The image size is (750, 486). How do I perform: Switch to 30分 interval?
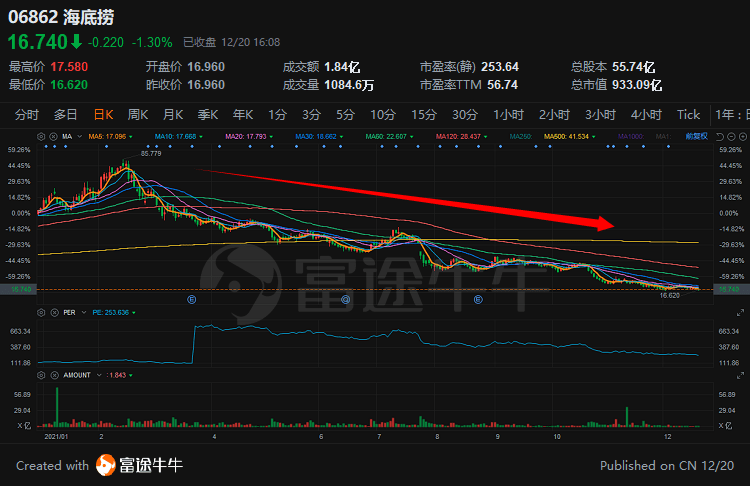coord(465,115)
